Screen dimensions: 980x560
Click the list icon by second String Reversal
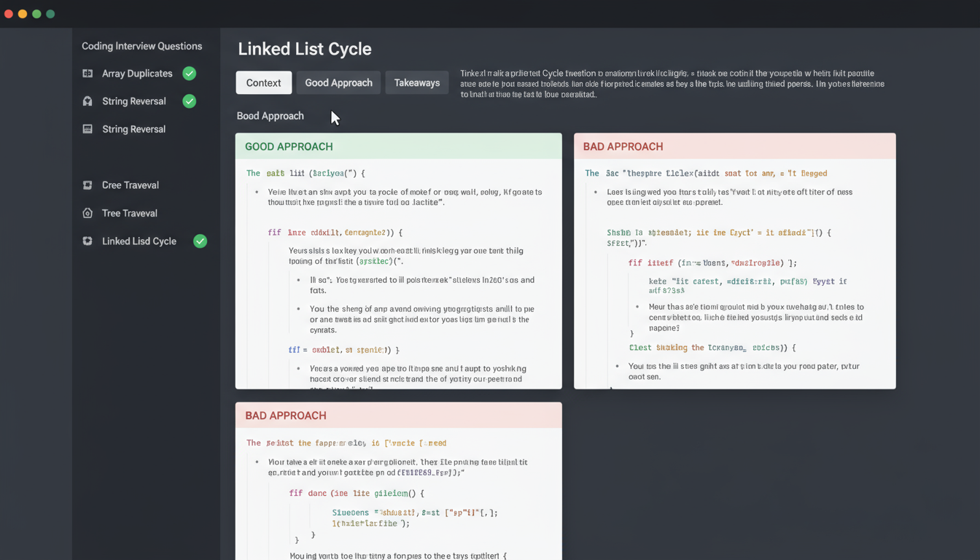click(86, 129)
